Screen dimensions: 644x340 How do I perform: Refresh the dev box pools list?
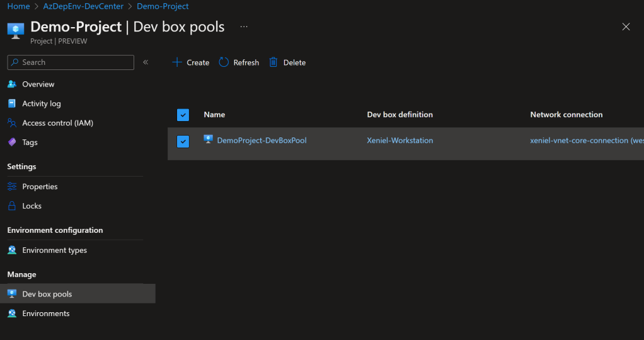(x=239, y=62)
